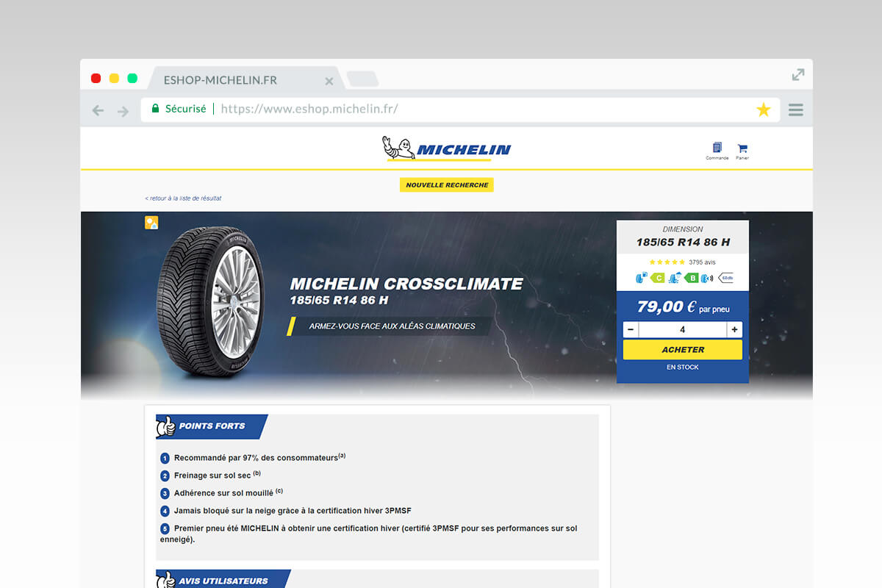Follow retour à la liste de résultat link
This screenshot has height=588, width=882.
[x=183, y=198]
